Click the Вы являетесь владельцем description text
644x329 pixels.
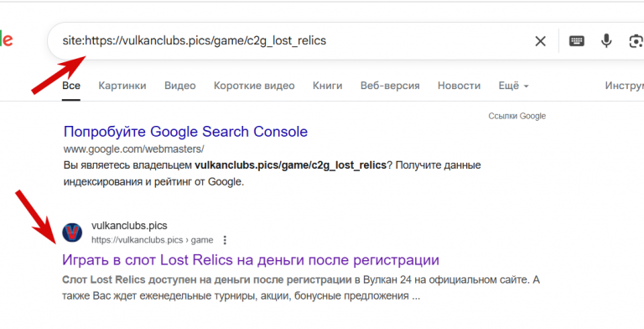click(x=272, y=174)
